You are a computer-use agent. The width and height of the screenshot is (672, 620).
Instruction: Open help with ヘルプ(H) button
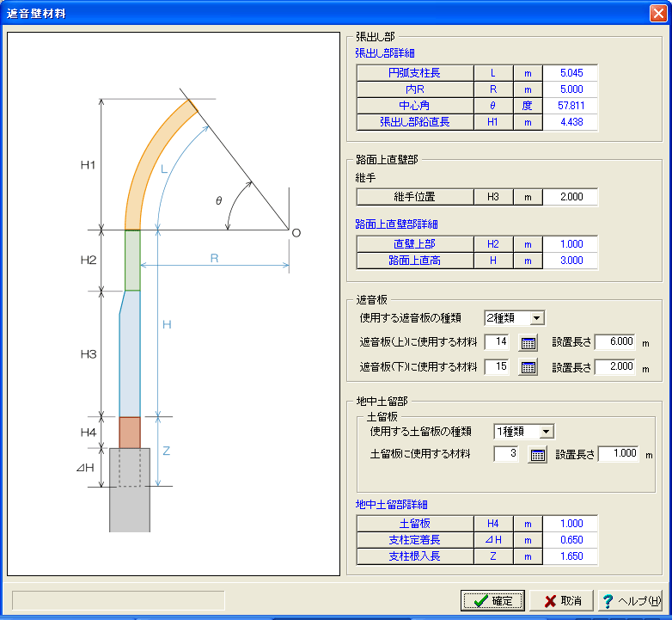631,601
